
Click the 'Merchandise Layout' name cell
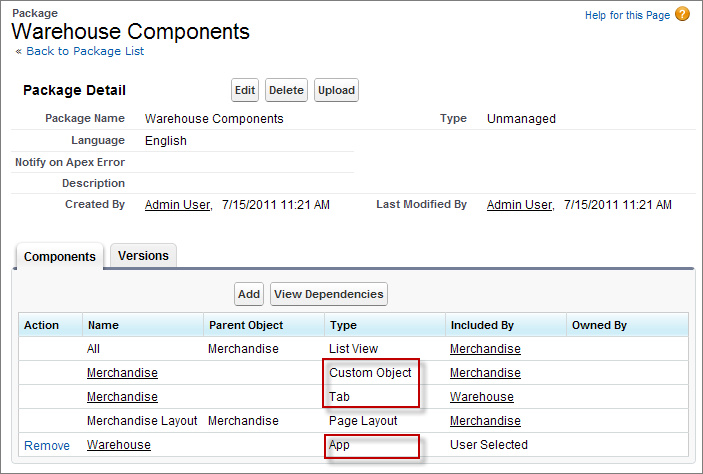(x=142, y=421)
